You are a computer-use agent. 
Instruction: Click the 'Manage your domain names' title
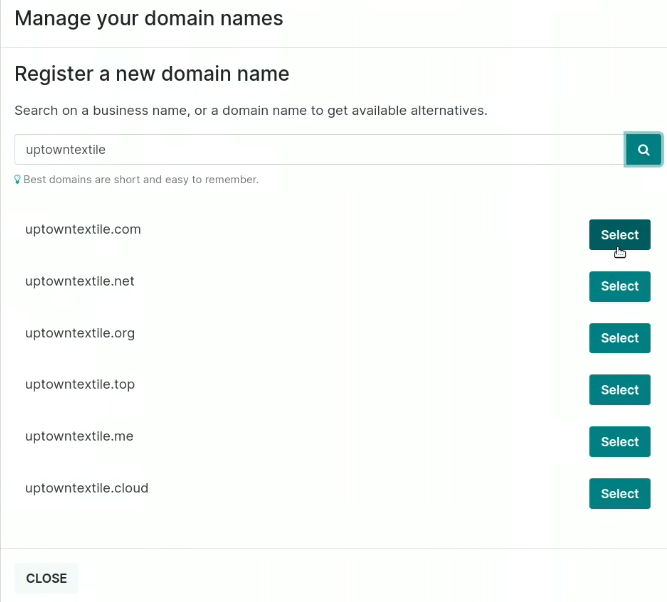point(149,19)
